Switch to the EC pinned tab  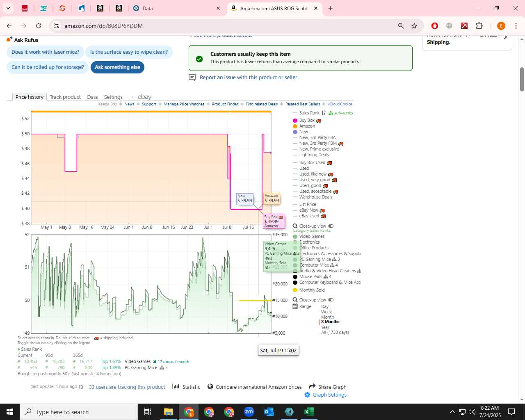tap(43, 8)
